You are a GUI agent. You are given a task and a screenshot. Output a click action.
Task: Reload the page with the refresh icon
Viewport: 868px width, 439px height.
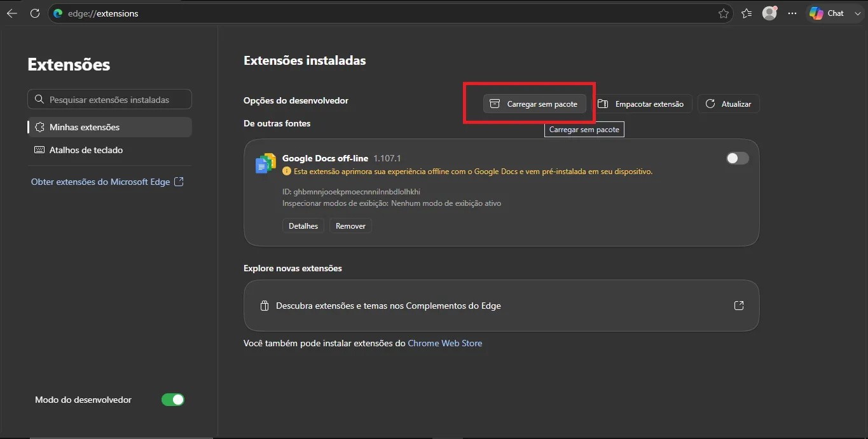pos(35,13)
